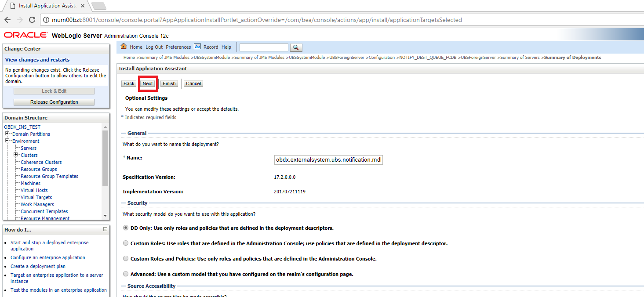Click the first Home breadcrumb link

[129, 58]
